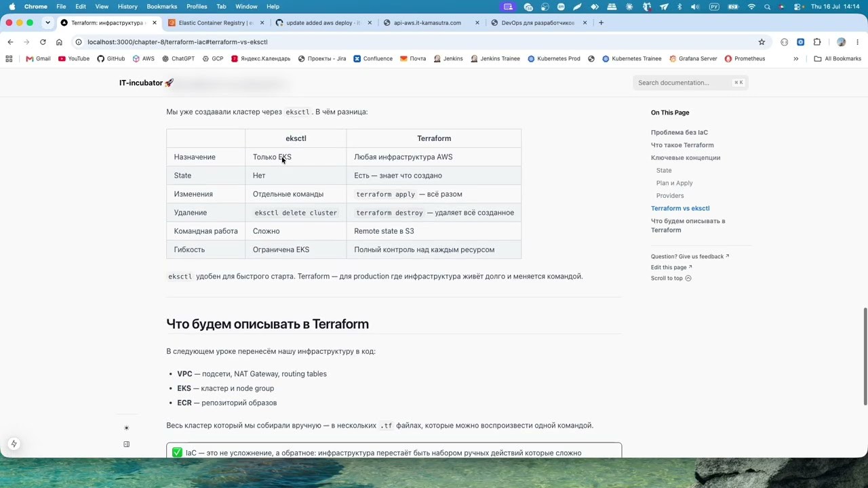The width and height of the screenshot is (868, 488).
Task: Go to State in On This Page
Action: [x=664, y=171]
